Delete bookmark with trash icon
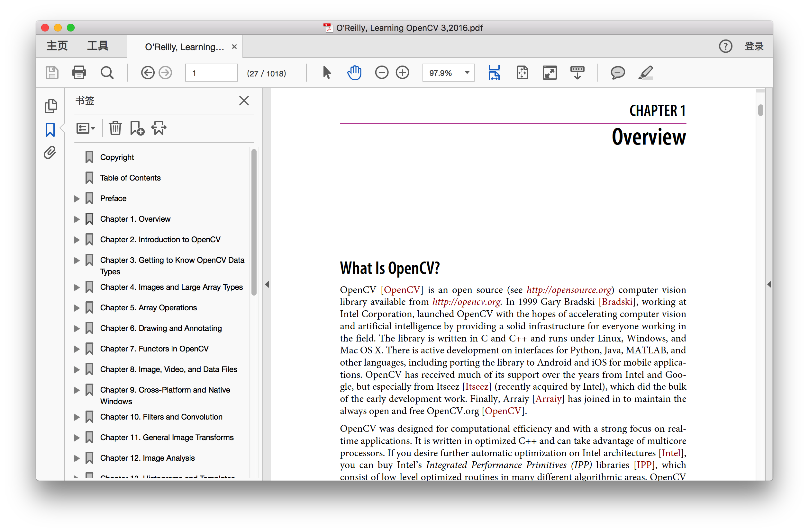Screen dimensions: 809x532 pos(115,128)
